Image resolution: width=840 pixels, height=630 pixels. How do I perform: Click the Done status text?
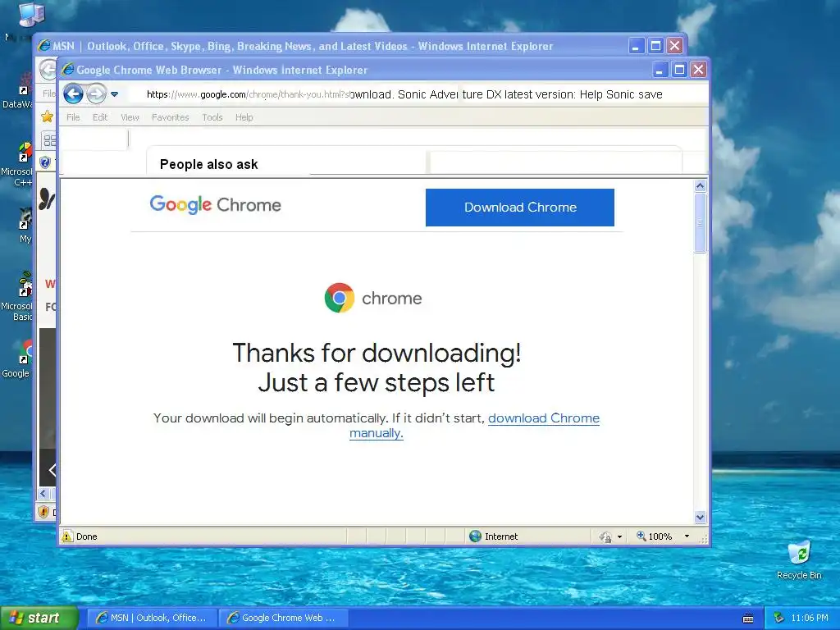tap(87, 536)
